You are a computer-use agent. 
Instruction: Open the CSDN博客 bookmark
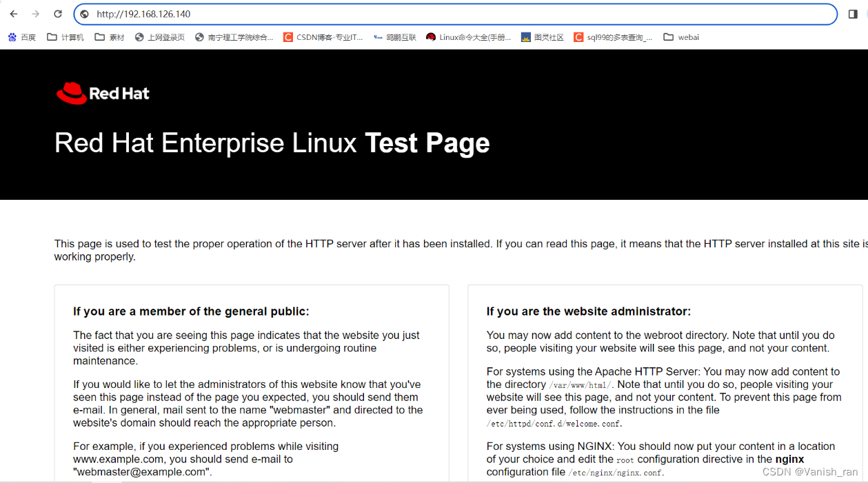click(323, 37)
